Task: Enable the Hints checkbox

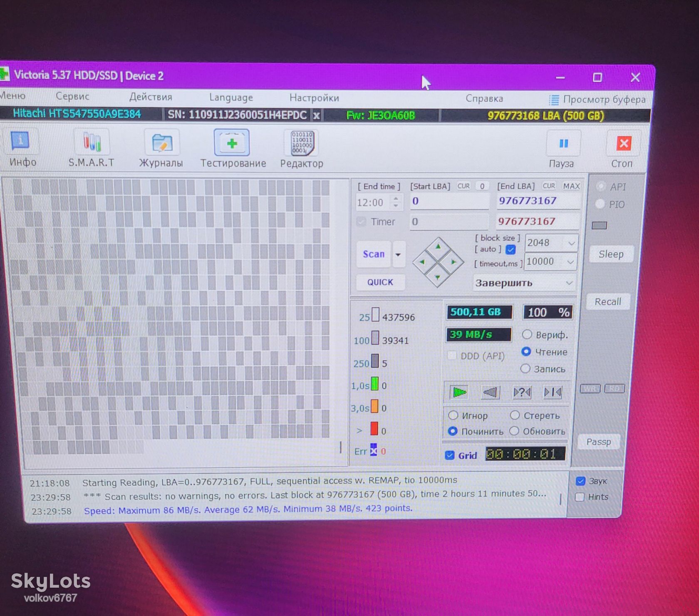Action: 579,497
